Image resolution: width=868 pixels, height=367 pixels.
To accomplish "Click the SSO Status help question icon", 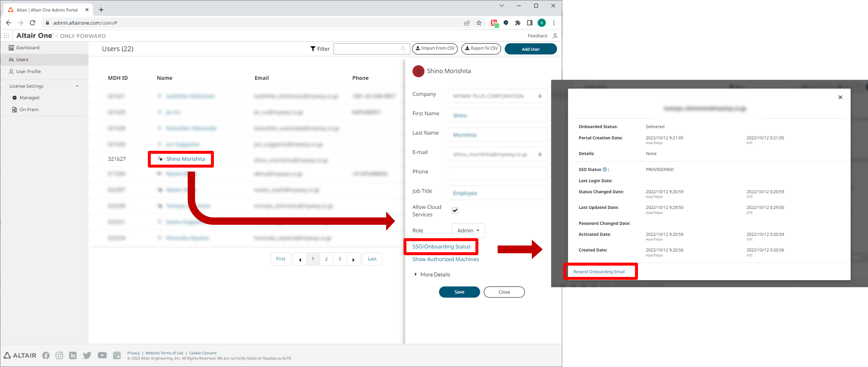I will 605,169.
